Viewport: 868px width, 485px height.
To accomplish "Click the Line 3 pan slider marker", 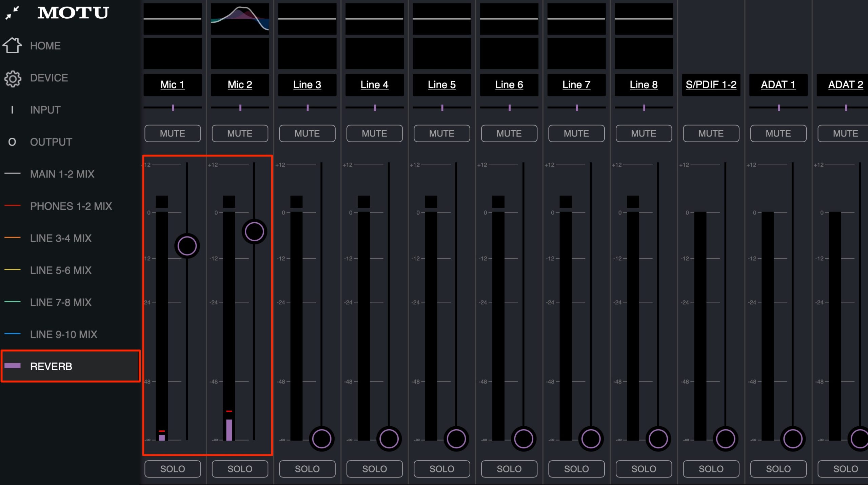I will [308, 108].
